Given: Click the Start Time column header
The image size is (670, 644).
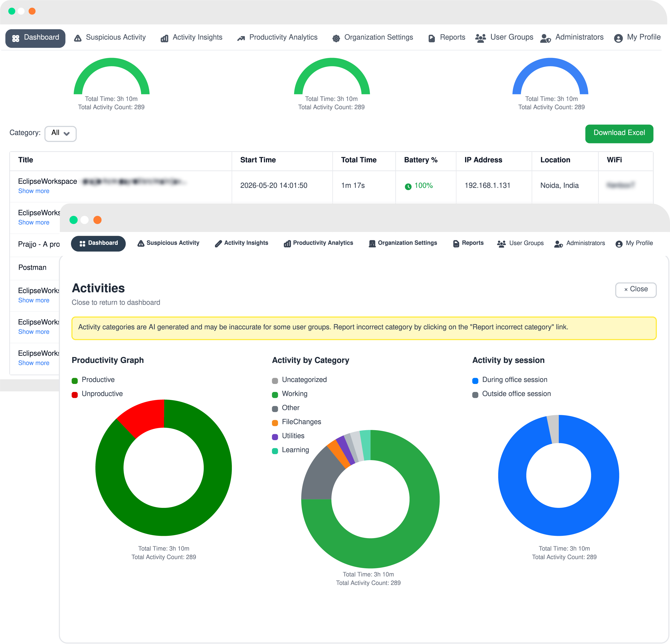Looking at the screenshot, I should click(x=258, y=160).
